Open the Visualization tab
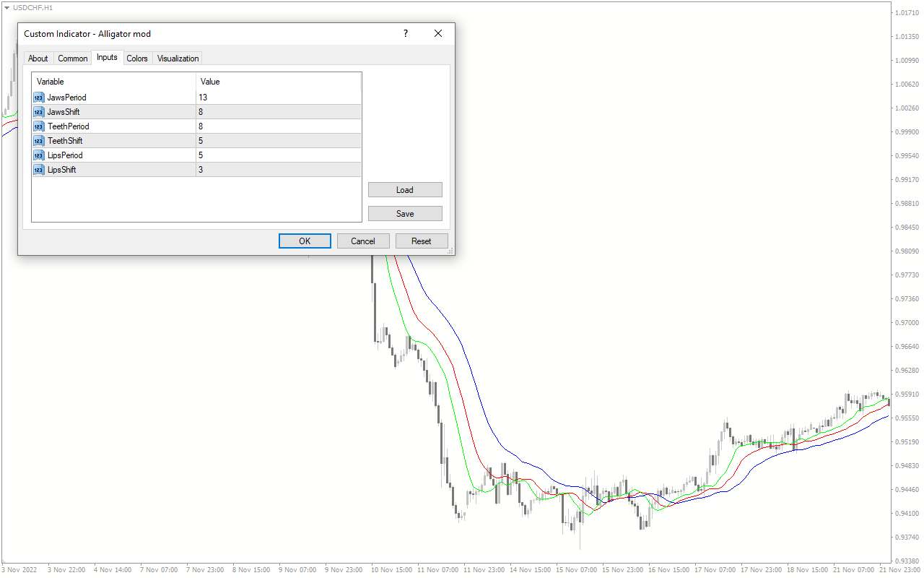The image size is (924, 578). point(178,59)
